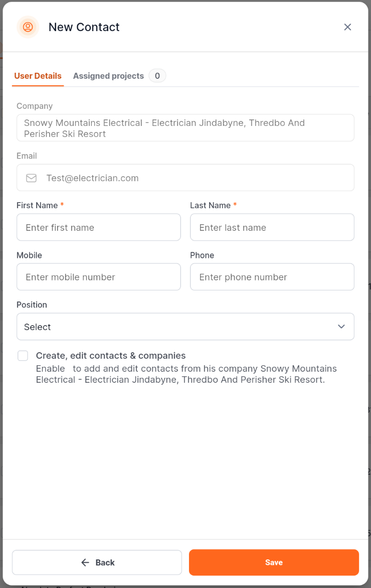Close the New Contact dialog
This screenshot has height=588, width=371.
347,27
